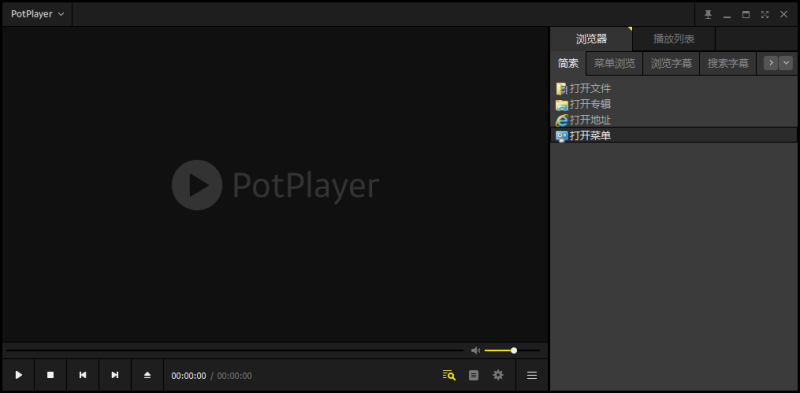The height and width of the screenshot is (393, 800).
Task: Click the 打开菜单 disc icon
Action: click(562, 136)
